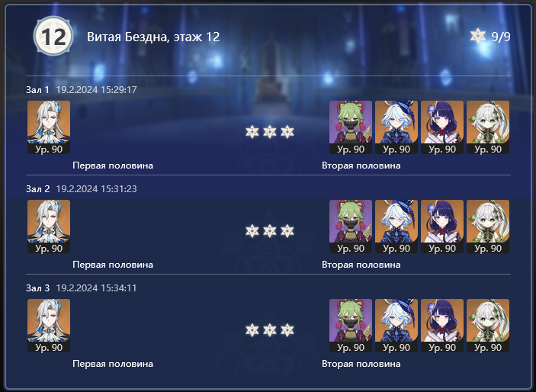Viewport: 536px width, 392px height.
Task: Click Neuvillette portrait in Зал 3
Action: (x=49, y=326)
